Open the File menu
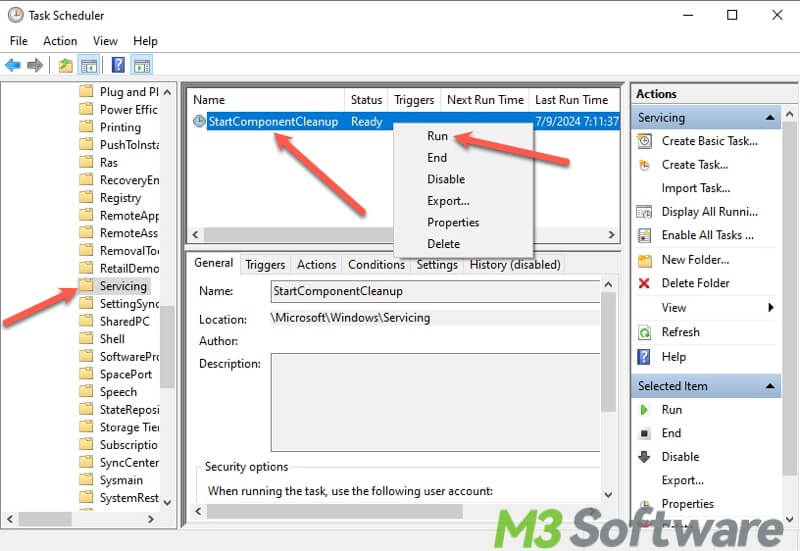The width and height of the screenshot is (800, 551). pos(19,41)
